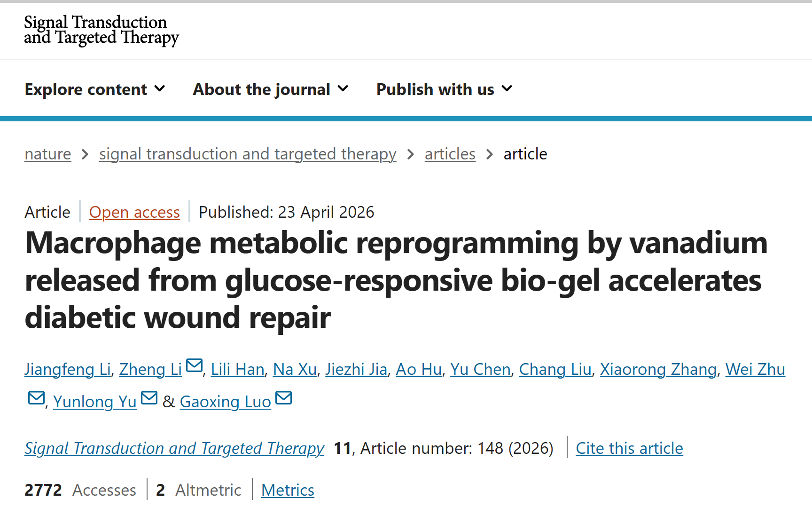
Task: Click the italic journal name citation link
Action: (174, 449)
